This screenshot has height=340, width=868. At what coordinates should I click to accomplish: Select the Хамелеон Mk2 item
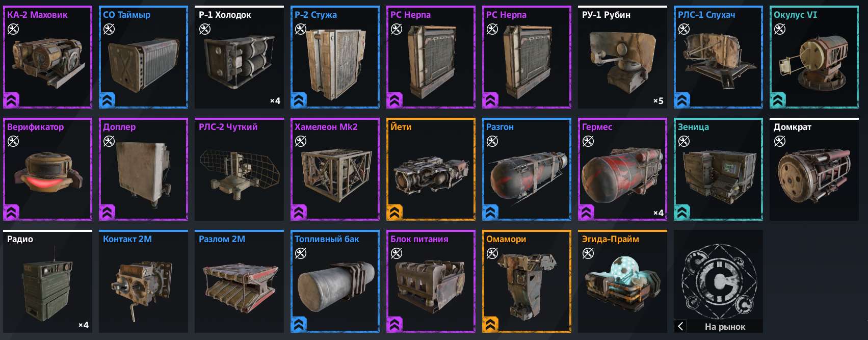[x=335, y=169]
